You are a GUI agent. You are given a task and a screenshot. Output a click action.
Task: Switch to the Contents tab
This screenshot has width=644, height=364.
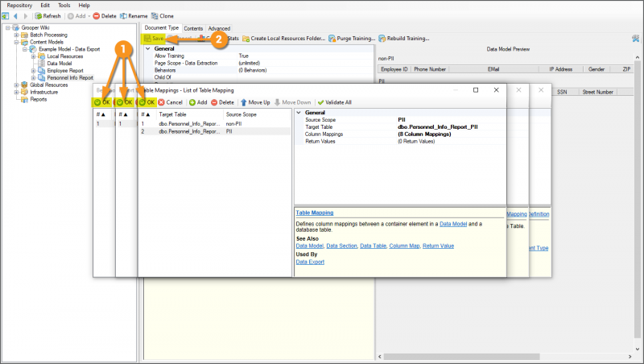pos(193,28)
